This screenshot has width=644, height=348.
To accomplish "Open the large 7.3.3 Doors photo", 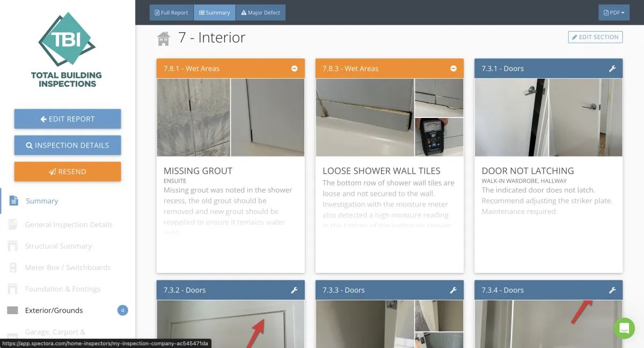I will pyautogui.click(x=364, y=324).
